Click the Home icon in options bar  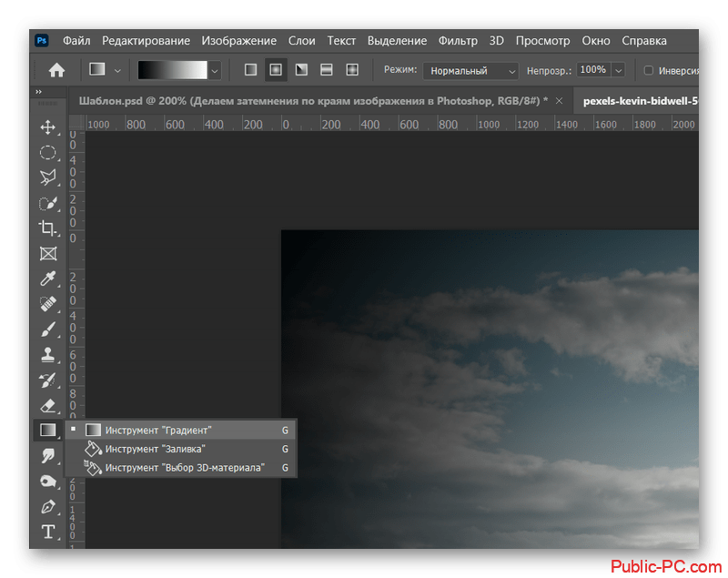(56, 70)
